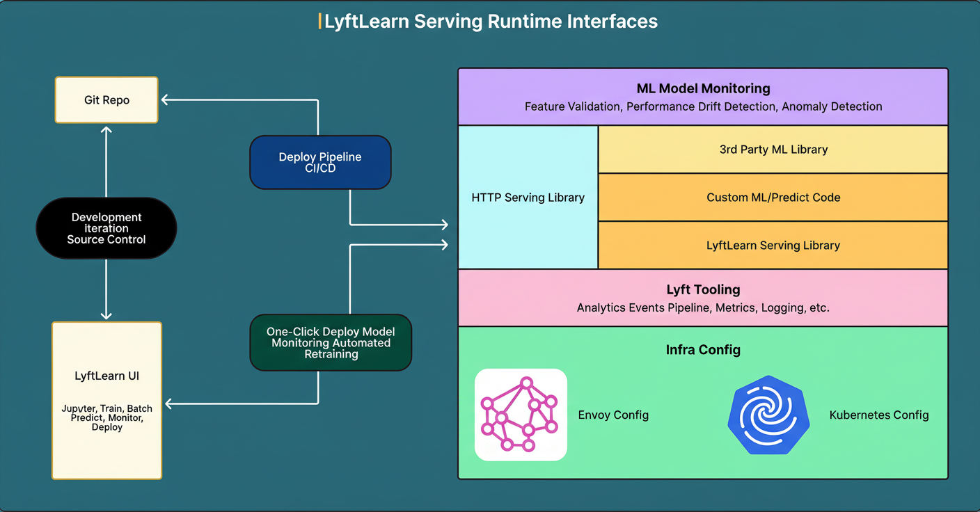Click the Development iteration Source Control pill
Image resolution: width=980 pixels, height=512 pixels.
106,228
